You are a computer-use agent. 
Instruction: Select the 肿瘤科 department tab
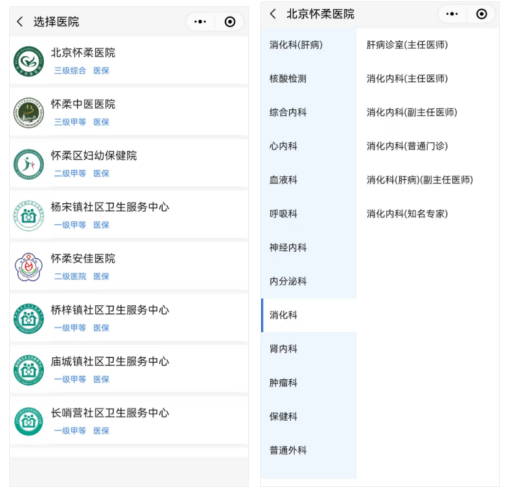(x=309, y=383)
